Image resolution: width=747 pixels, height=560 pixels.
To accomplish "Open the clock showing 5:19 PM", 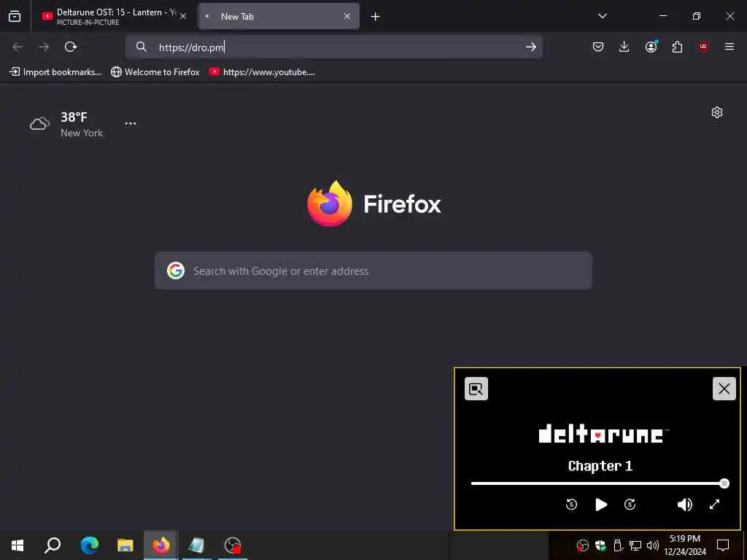I will [685, 545].
